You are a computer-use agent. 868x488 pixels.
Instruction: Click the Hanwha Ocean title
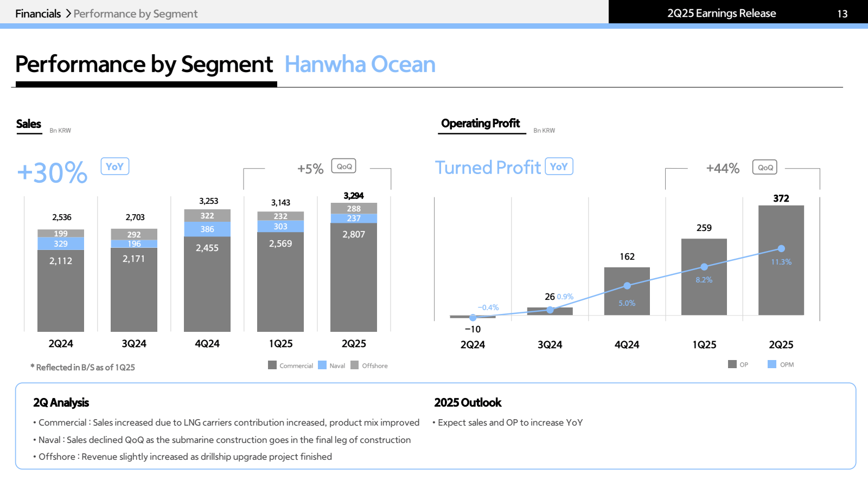tap(360, 65)
